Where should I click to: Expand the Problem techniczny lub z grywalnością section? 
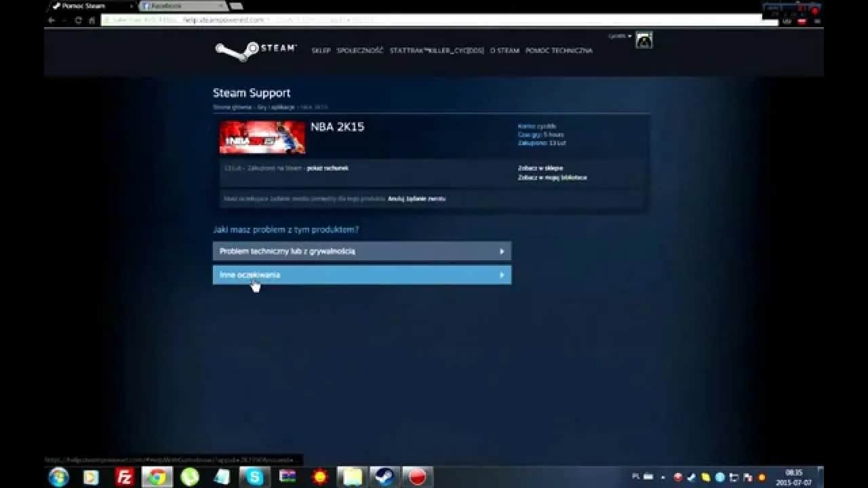click(361, 251)
